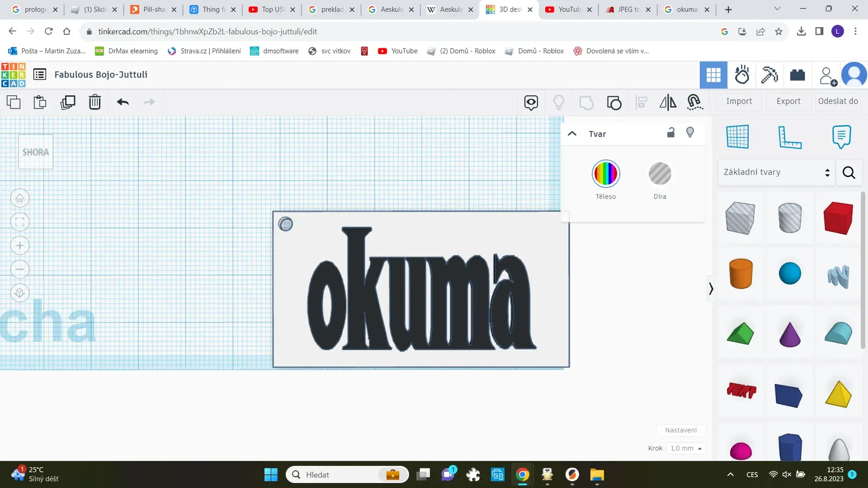
Task: Invite people to design with add-user icon
Action: click(828, 76)
